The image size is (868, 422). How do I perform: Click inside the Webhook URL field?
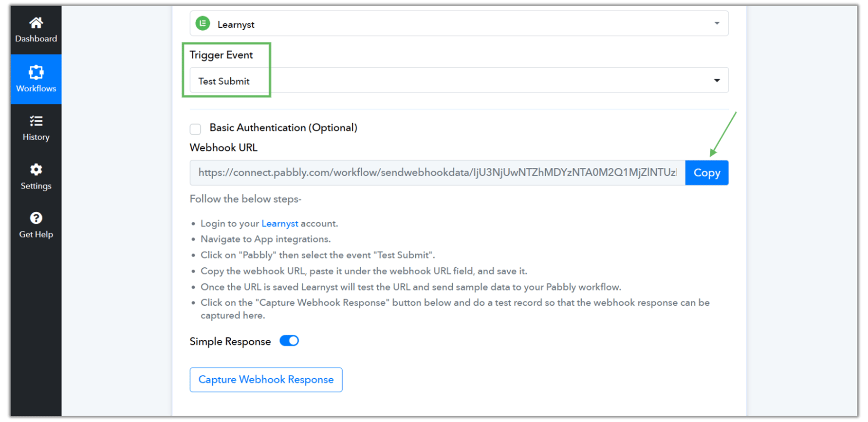pos(434,172)
